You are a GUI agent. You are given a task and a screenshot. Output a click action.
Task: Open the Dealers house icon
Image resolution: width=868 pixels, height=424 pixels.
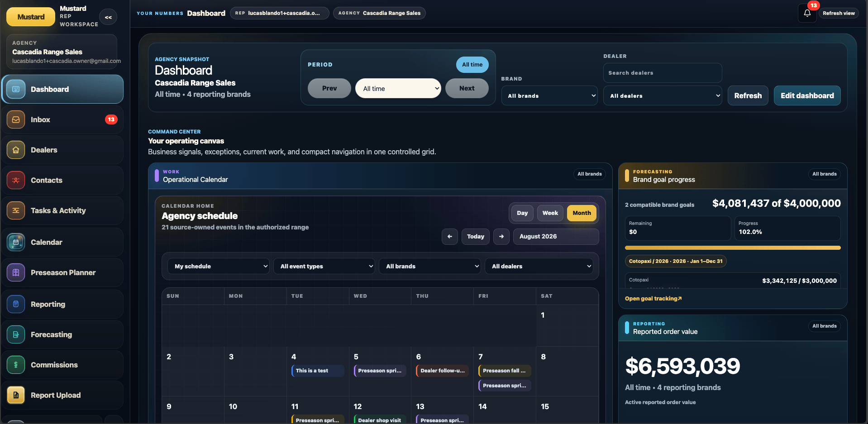click(x=16, y=150)
